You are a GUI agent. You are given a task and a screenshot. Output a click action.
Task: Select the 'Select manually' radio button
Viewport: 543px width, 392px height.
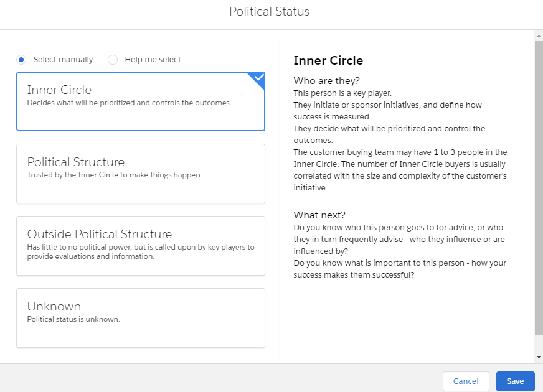22,60
